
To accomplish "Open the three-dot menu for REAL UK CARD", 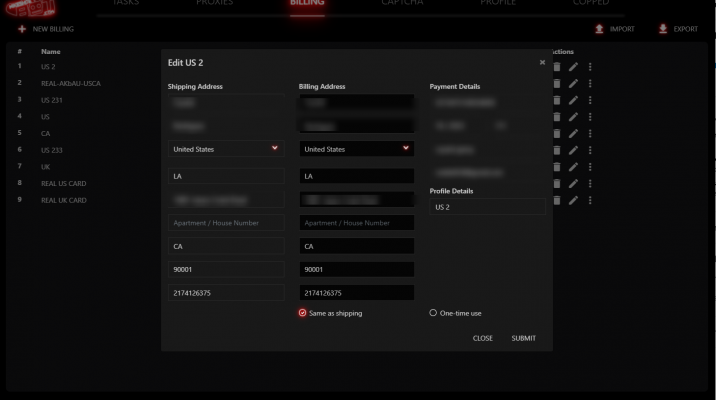I will point(590,200).
